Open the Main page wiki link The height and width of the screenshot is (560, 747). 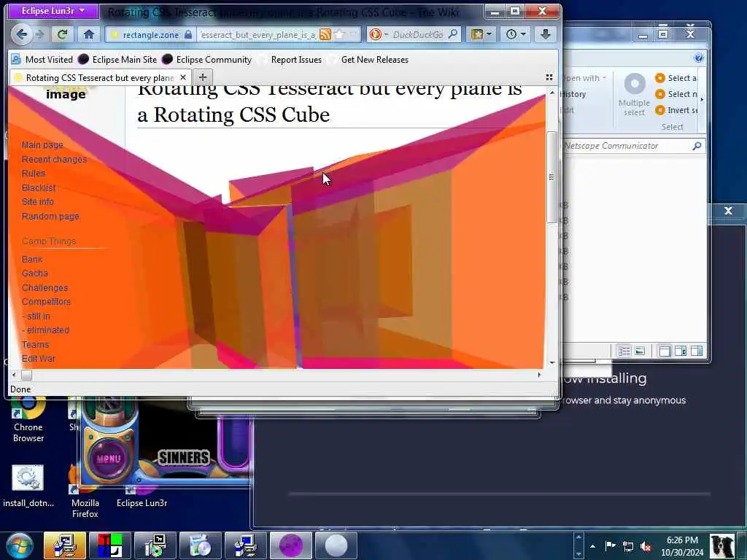pos(42,145)
